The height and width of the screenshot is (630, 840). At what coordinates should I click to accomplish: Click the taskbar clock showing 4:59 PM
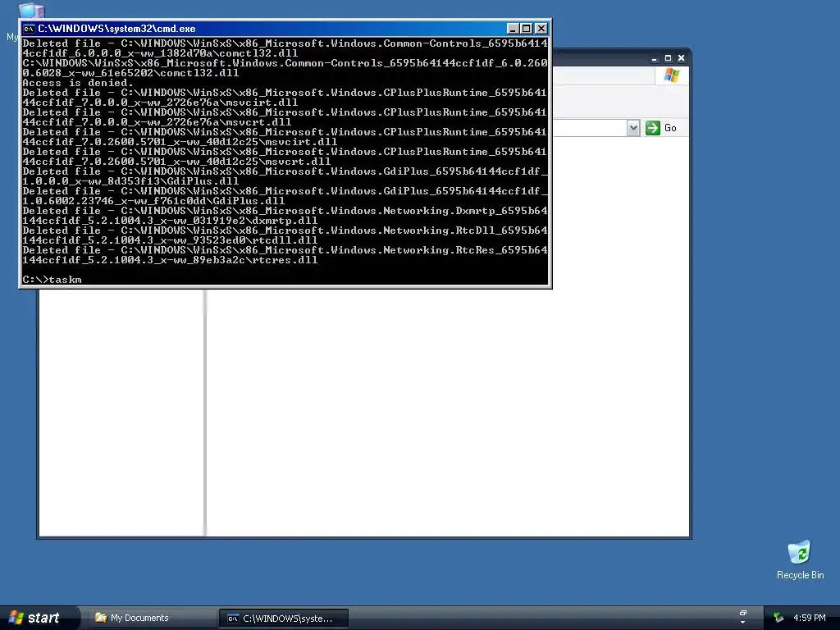click(809, 619)
